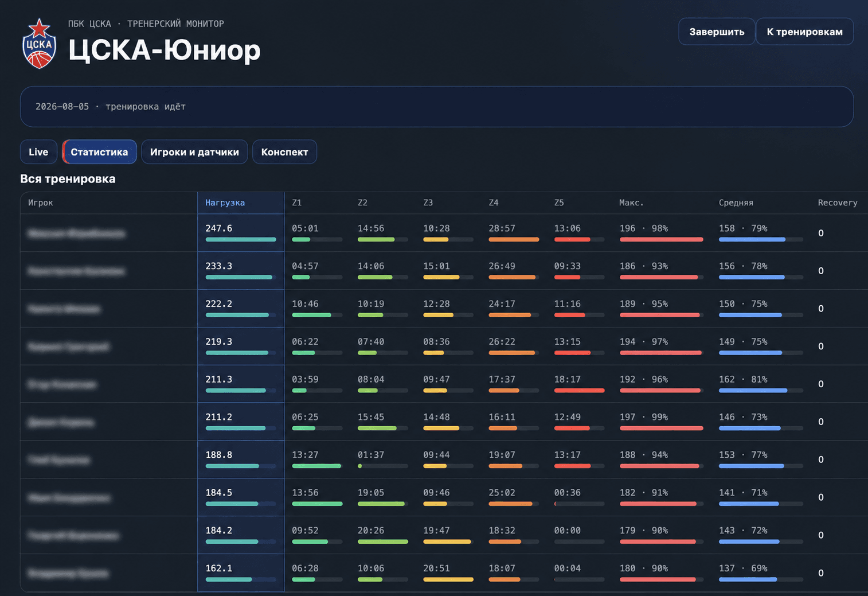Screen dimensions: 868x596
Task: Click the red max bar under 197 · 99%
Action: (662, 429)
